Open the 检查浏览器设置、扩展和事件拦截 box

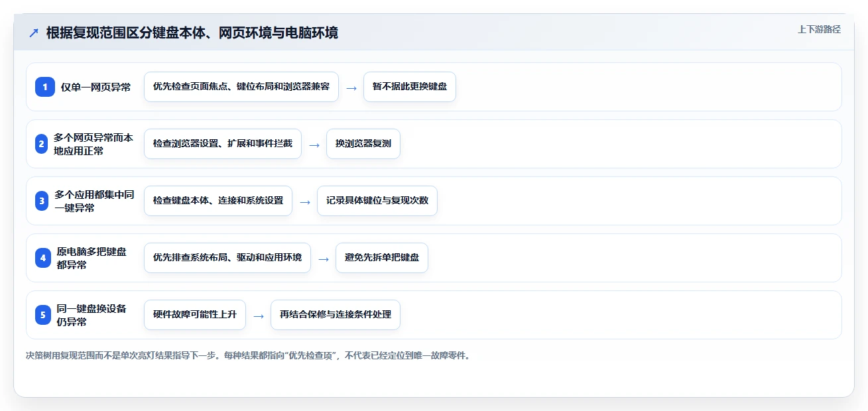[223, 144]
